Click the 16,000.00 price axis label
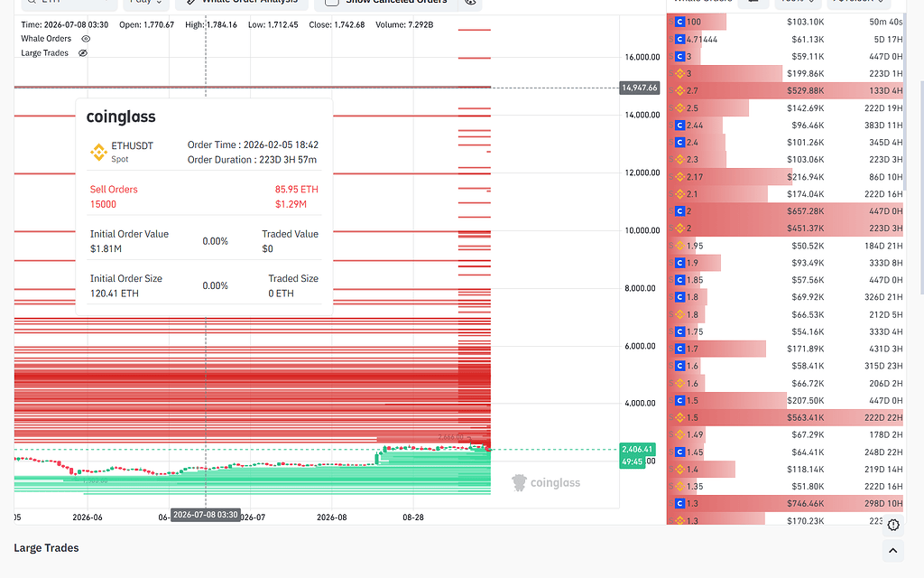Image resolution: width=924 pixels, height=578 pixels. tap(642, 57)
